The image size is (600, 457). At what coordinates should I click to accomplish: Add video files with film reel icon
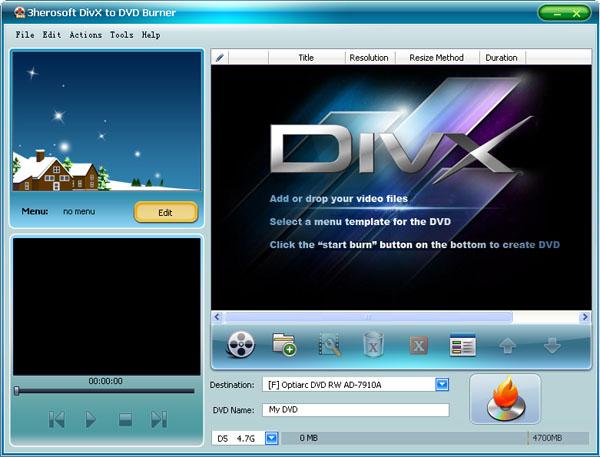[241, 345]
